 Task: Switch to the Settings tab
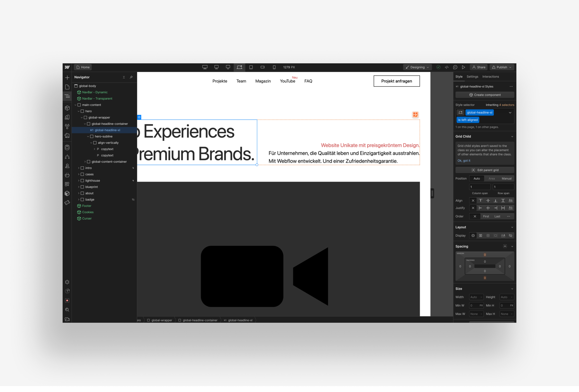click(472, 77)
